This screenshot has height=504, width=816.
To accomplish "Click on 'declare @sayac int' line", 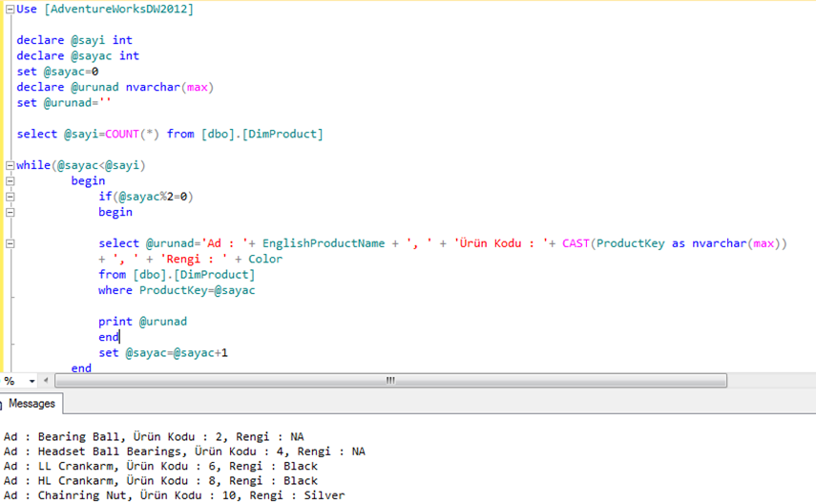I will [77, 55].
